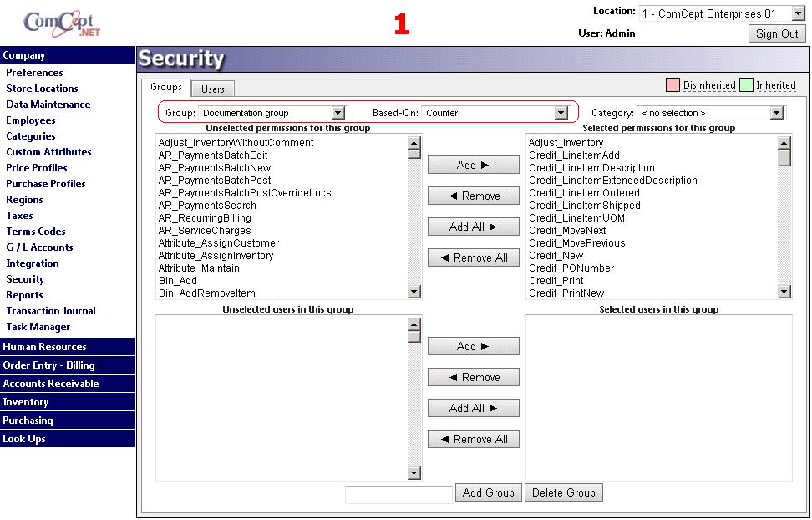Click Add Group button
The height and width of the screenshot is (520, 812).
pyautogui.click(x=489, y=492)
